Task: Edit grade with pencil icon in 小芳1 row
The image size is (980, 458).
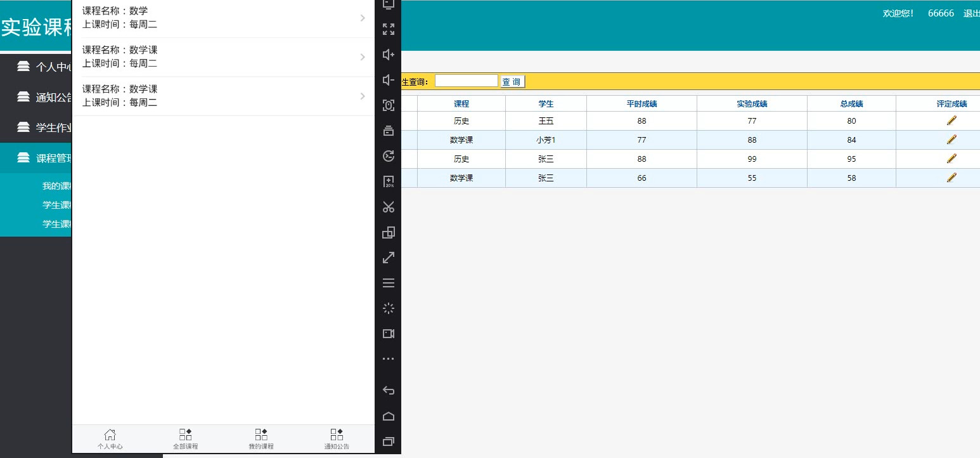Action: coord(951,140)
